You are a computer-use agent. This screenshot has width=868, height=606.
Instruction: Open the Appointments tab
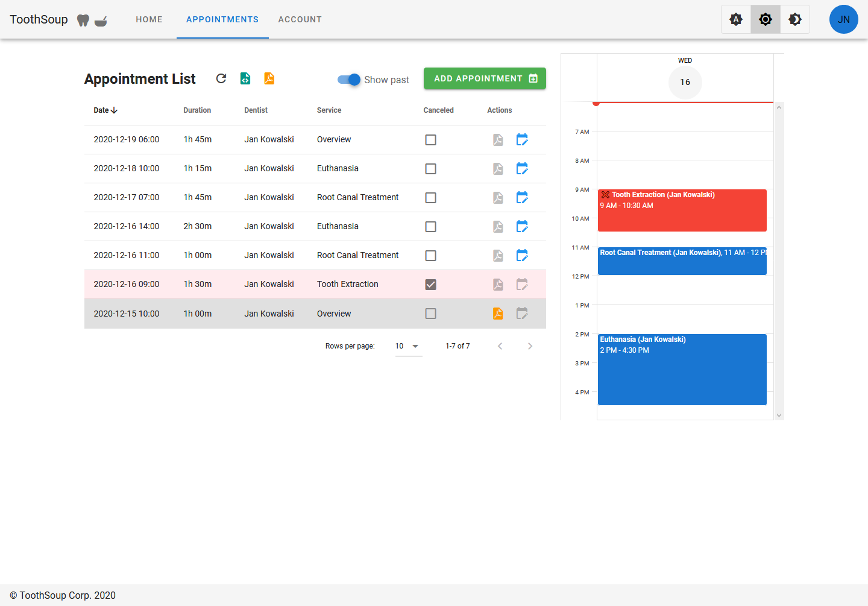(222, 19)
